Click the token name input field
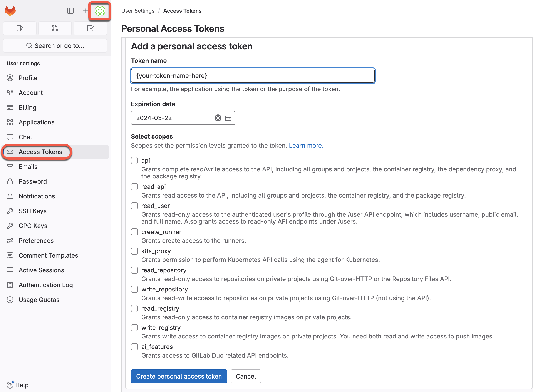 253,75
